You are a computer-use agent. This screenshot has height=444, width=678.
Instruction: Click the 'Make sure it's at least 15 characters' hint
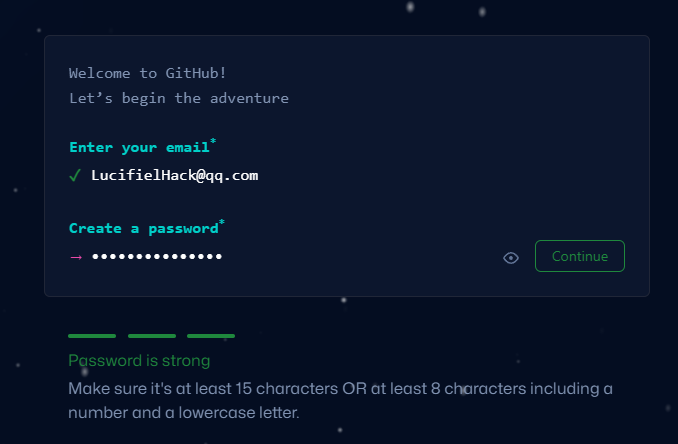204,389
